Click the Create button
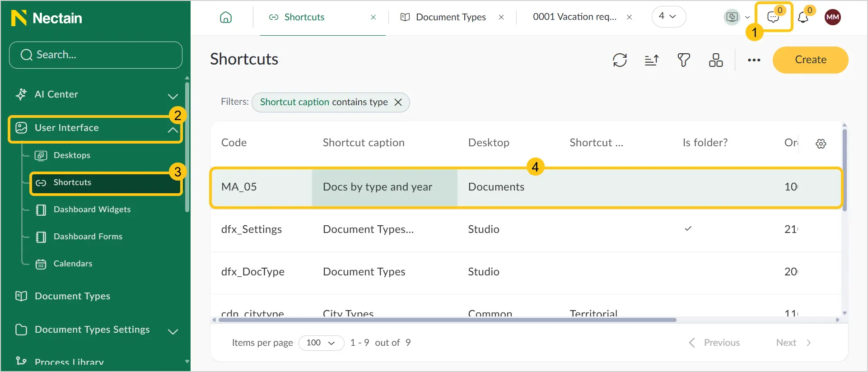The height and width of the screenshot is (372, 868). [810, 60]
